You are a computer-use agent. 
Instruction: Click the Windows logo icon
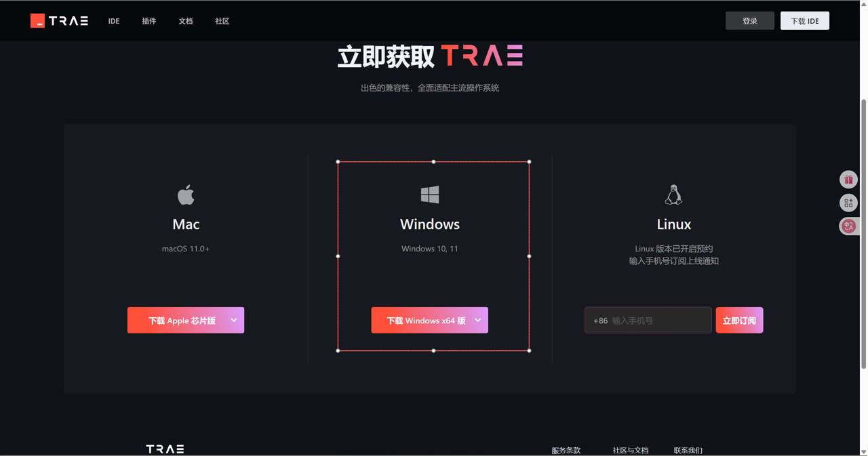tap(430, 195)
